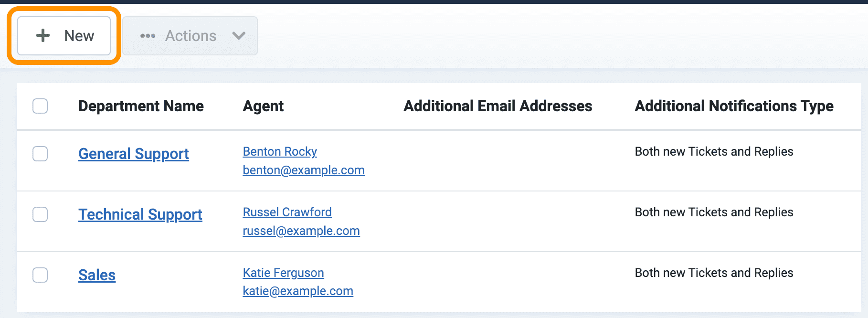
Task: Click the plus icon on New button
Action: [x=43, y=35]
